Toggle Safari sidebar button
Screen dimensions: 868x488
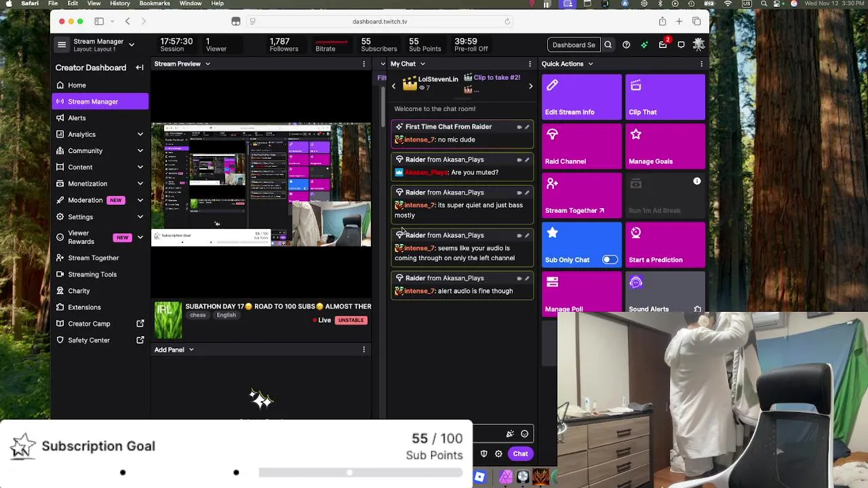(99, 22)
